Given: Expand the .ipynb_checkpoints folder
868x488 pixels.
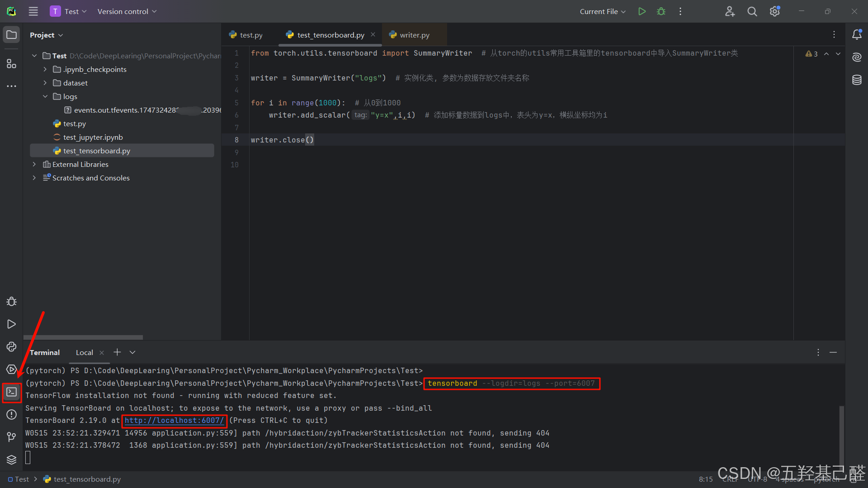Looking at the screenshot, I should 45,69.
